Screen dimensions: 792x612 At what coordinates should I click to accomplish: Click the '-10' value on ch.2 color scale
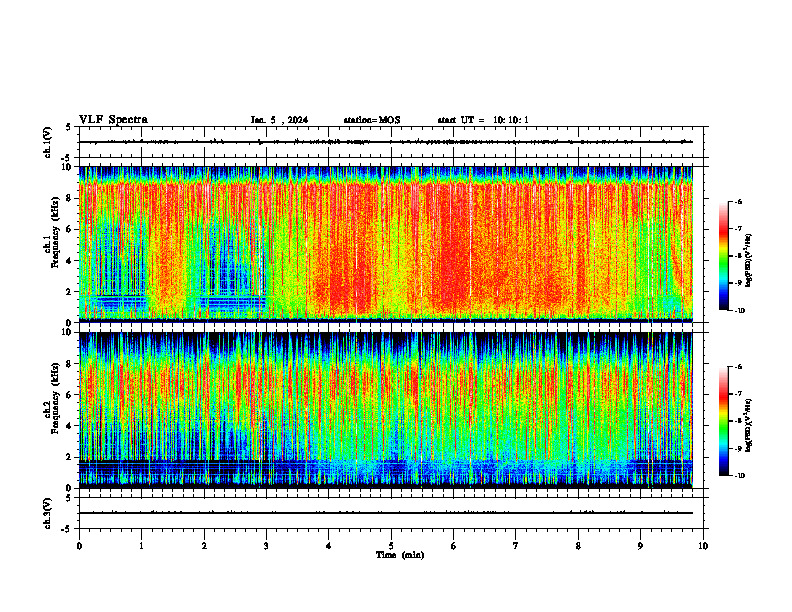(739, 476)
